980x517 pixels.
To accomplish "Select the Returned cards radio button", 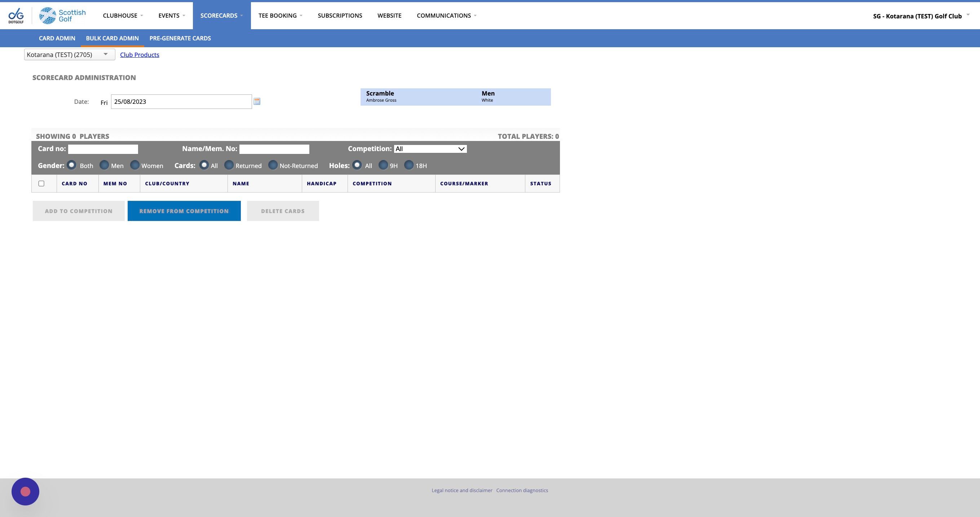I will 229,165.
